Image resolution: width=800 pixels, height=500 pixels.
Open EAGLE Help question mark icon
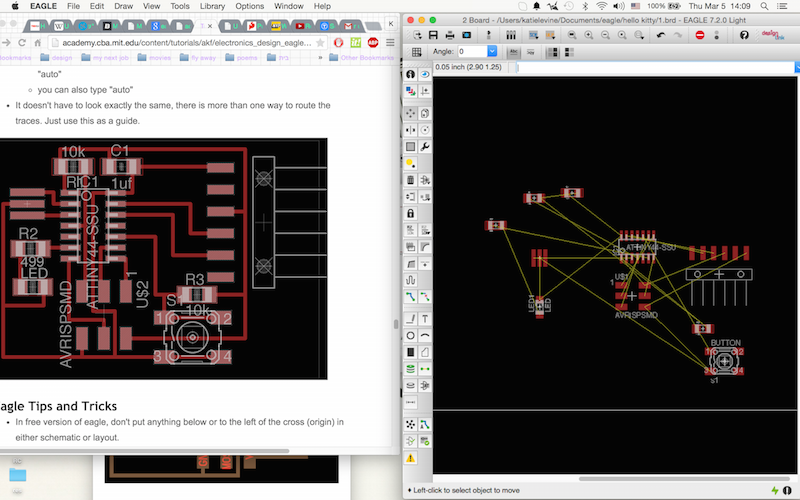744,35
